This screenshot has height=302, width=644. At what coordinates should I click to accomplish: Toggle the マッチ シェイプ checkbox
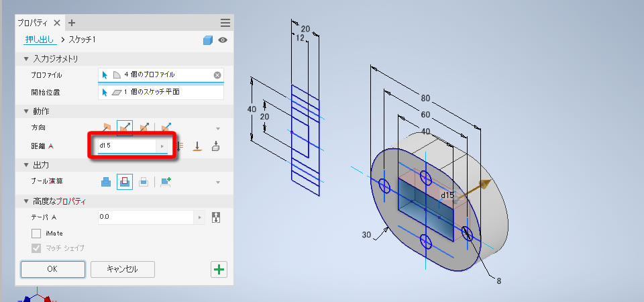click(x=36, y=248)
